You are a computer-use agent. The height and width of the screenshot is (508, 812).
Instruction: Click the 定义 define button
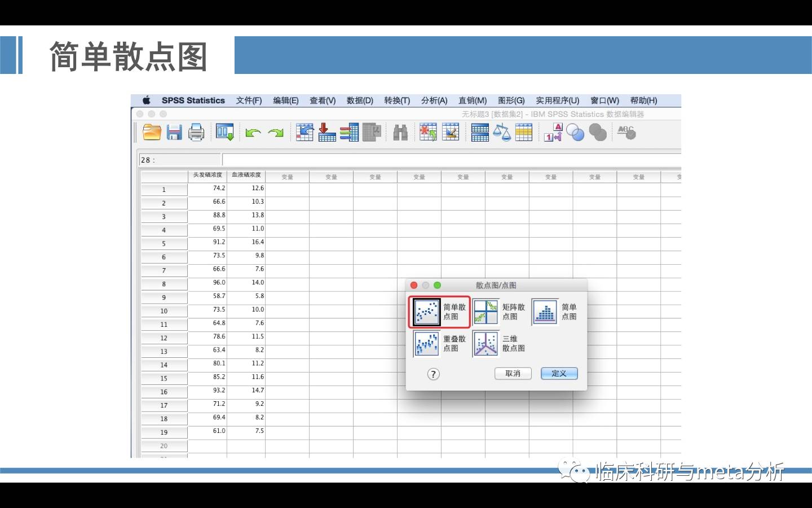coord(559,374)
